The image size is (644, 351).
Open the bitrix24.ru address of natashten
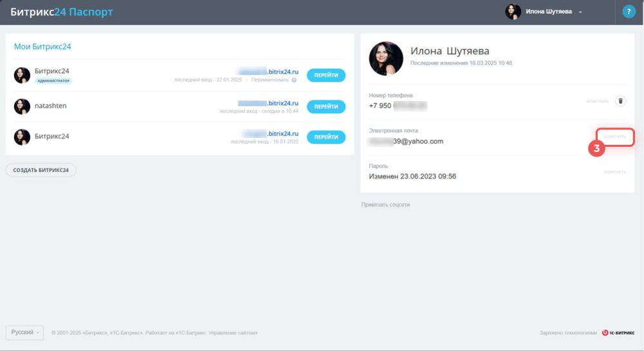click(x=268, y=103)
